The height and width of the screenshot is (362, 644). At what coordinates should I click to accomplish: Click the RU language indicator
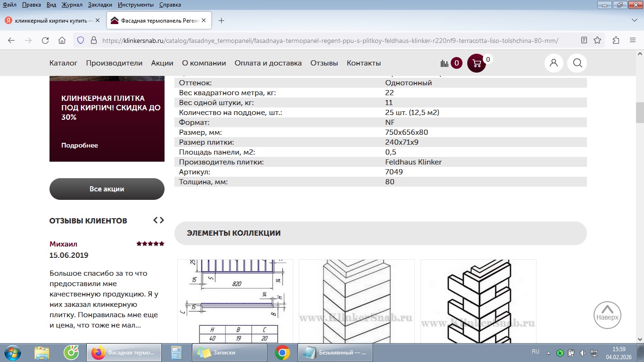(x=536, y=352)
